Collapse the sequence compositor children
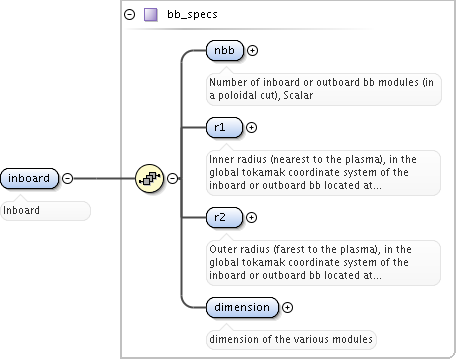The height and width of the screenshot is (360, 457). point(172,178)
